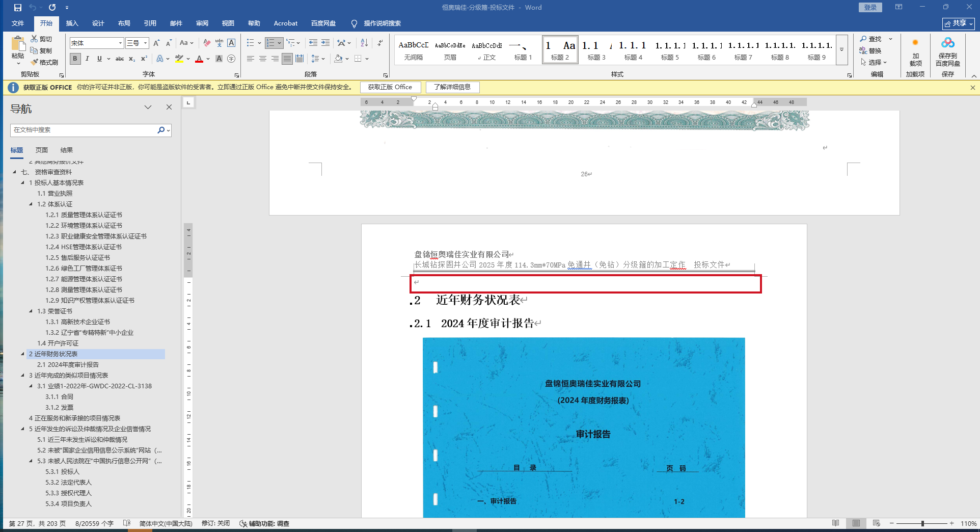This screenshot has height=532, width=980.
Task: Open the 审阅 ribbon tab
Action: click(202, 23)
